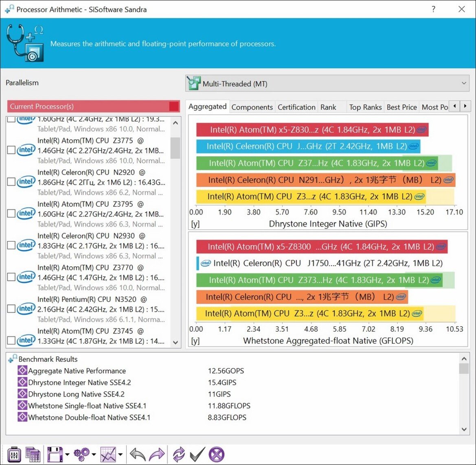The height and width of the screenshot is (465, 476).
Task: Click the Benchmark Results scroll-down arrow
Action: (464, 429)
